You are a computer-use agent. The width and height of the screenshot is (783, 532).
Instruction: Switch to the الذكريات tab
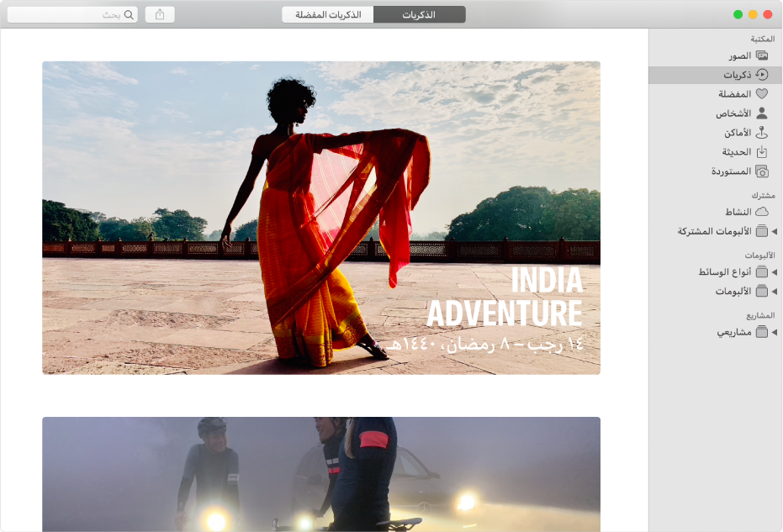pos(420,14)
